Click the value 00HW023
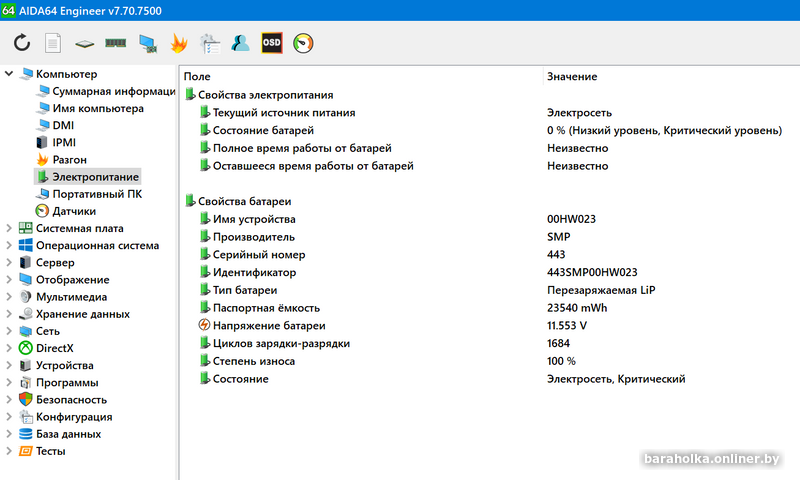The width and height of the screenshot is (800, 480). point(571,219)
